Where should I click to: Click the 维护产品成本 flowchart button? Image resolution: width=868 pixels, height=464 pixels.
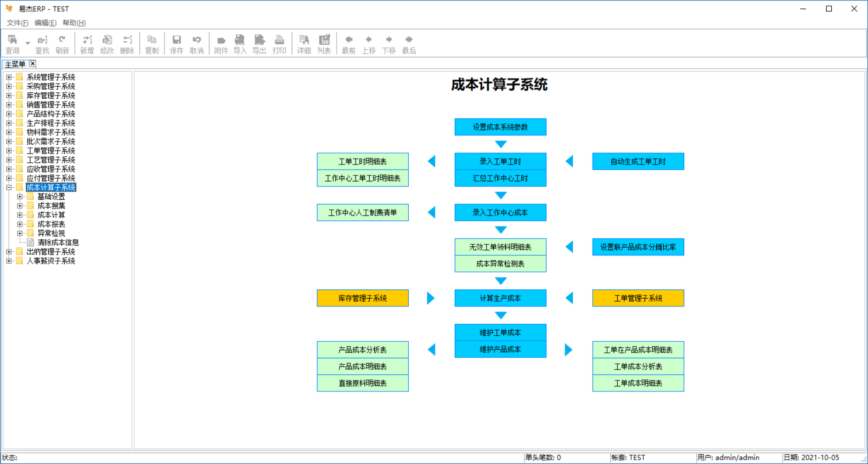[501, 350]
